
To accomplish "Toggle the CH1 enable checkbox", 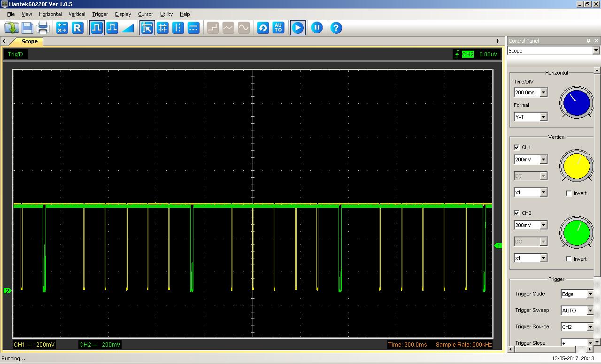I will [517, 147].
